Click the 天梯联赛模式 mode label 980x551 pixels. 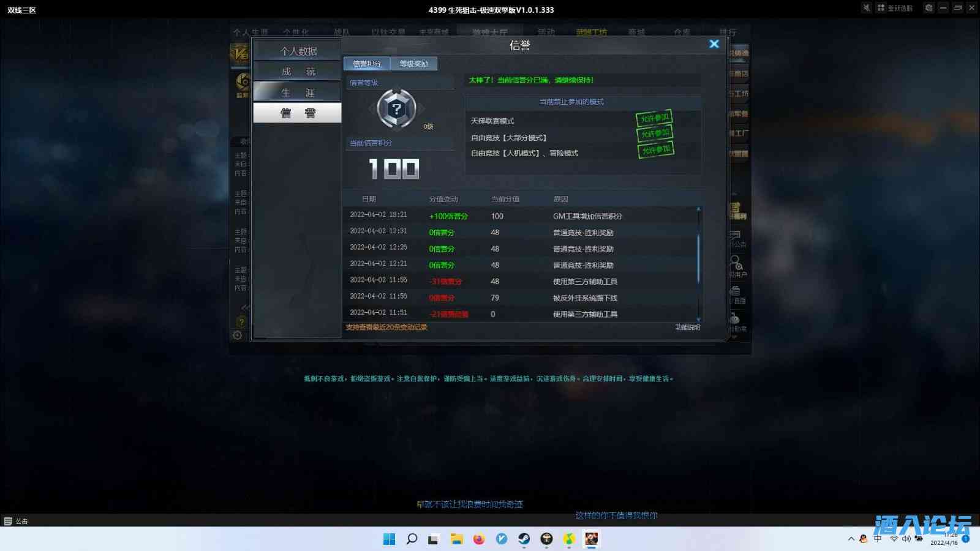pyautogui.click(x=492, y=121)
